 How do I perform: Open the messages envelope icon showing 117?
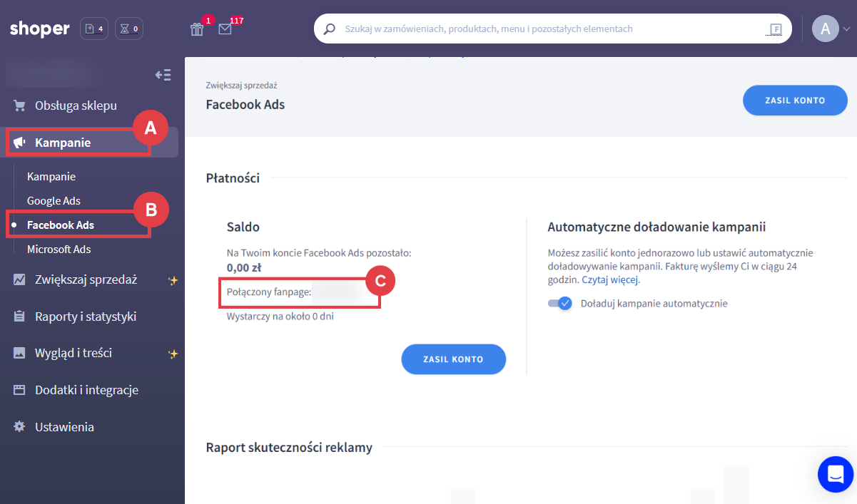coord(225,29)
